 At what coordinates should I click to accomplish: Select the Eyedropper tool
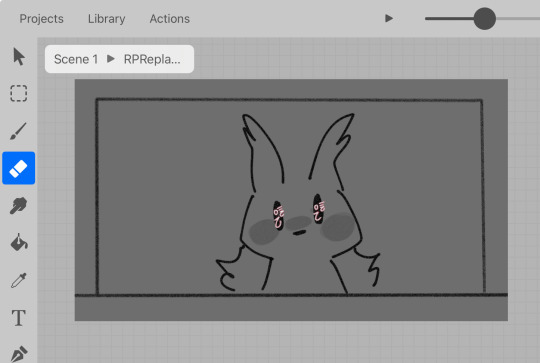pos(19,280)
